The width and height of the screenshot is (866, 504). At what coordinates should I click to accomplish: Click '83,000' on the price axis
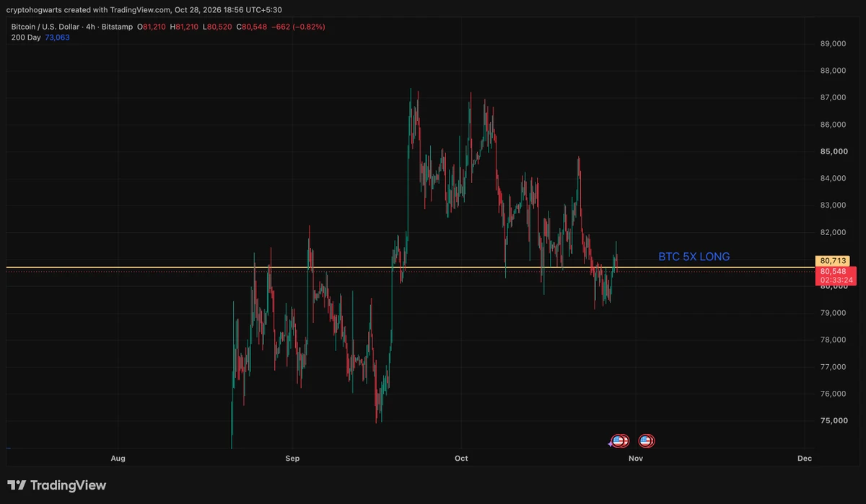834,205
